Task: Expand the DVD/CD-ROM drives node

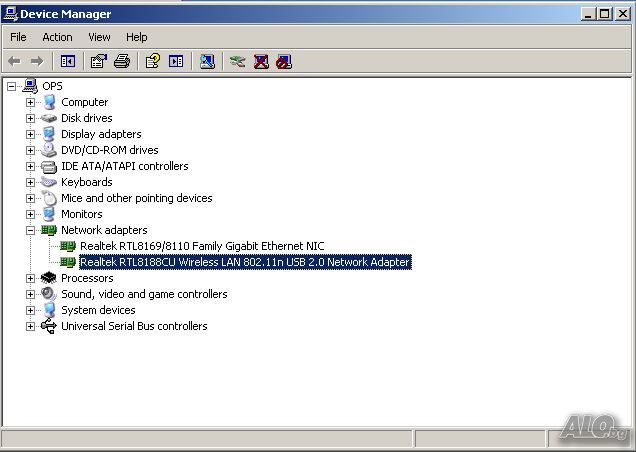Action: click(30, 150)
